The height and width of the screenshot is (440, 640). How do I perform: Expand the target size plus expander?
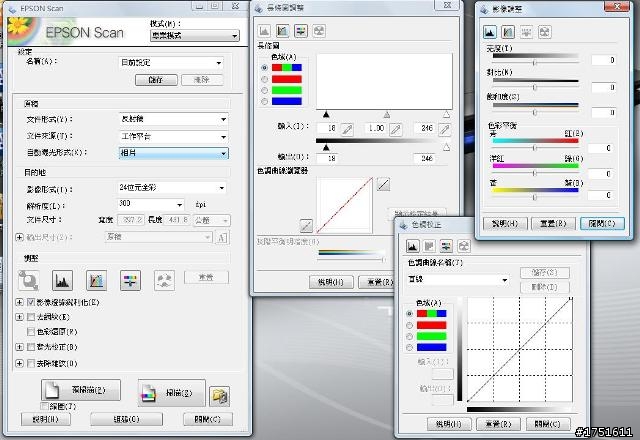pyautogui.click(x=19, y=237)
